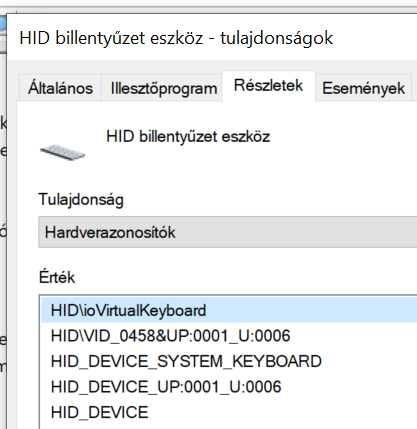Switch to the Általános tab
Viewport: 417px width, 429px height.
pos(60,88)
